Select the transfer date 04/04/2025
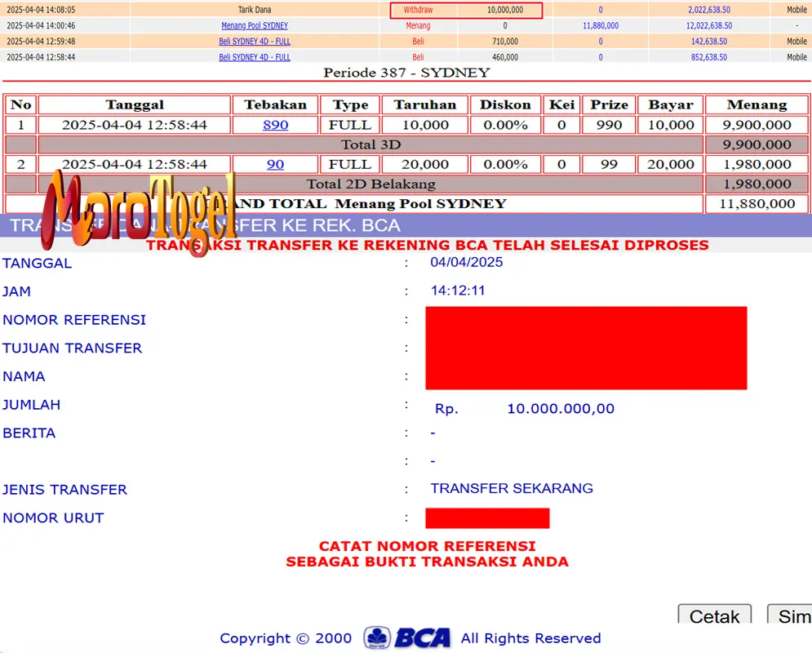This screenshot has height=653, width=812. pyautogui.click(x=467, y=262)
